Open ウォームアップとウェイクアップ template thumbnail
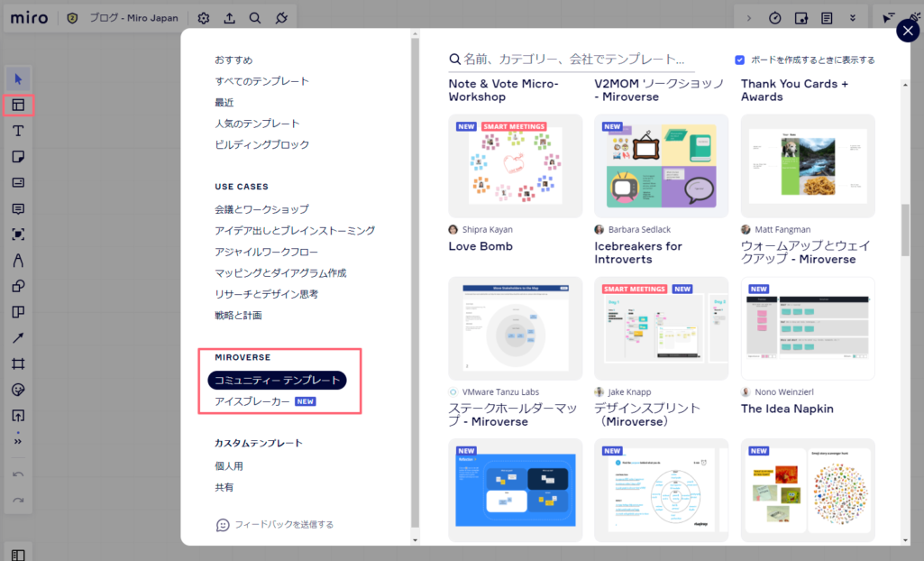This screenshot has width=924, height=561. (x=808, y=166)
